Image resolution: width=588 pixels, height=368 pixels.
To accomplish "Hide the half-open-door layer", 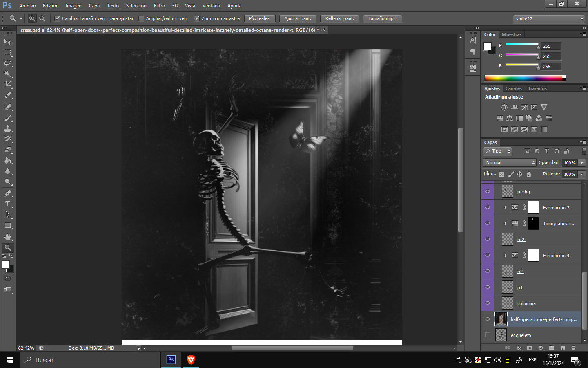I will [x=488, y=319].
